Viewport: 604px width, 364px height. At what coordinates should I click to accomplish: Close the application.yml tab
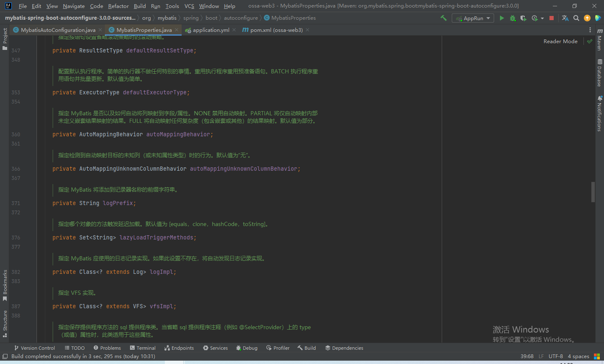234,30
